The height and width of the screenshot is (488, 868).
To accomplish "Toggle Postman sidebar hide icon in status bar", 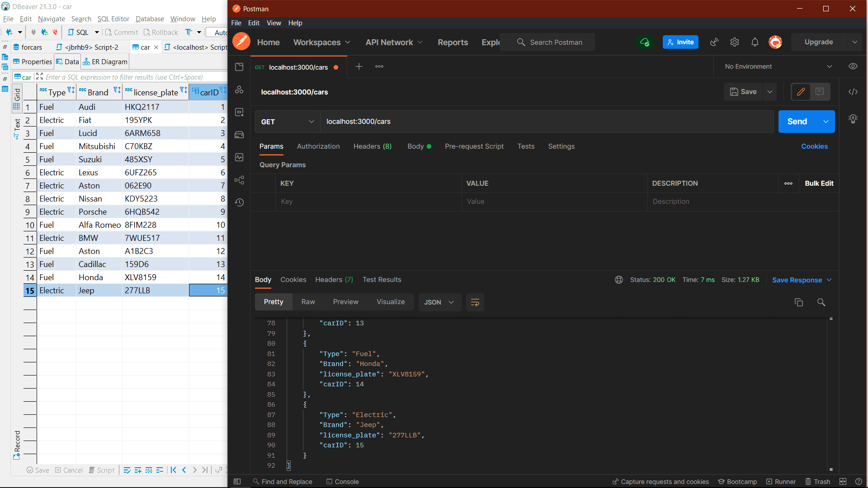I will click(237, 482).
